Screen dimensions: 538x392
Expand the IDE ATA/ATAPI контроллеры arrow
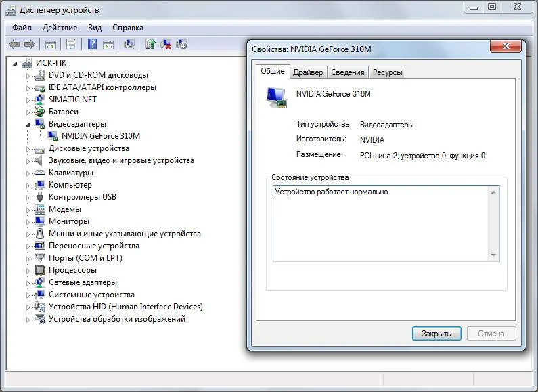click(28, 88)
